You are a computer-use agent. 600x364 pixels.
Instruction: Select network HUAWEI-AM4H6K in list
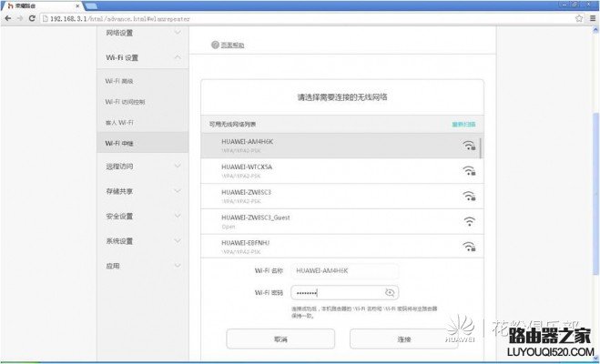(341, 146)
